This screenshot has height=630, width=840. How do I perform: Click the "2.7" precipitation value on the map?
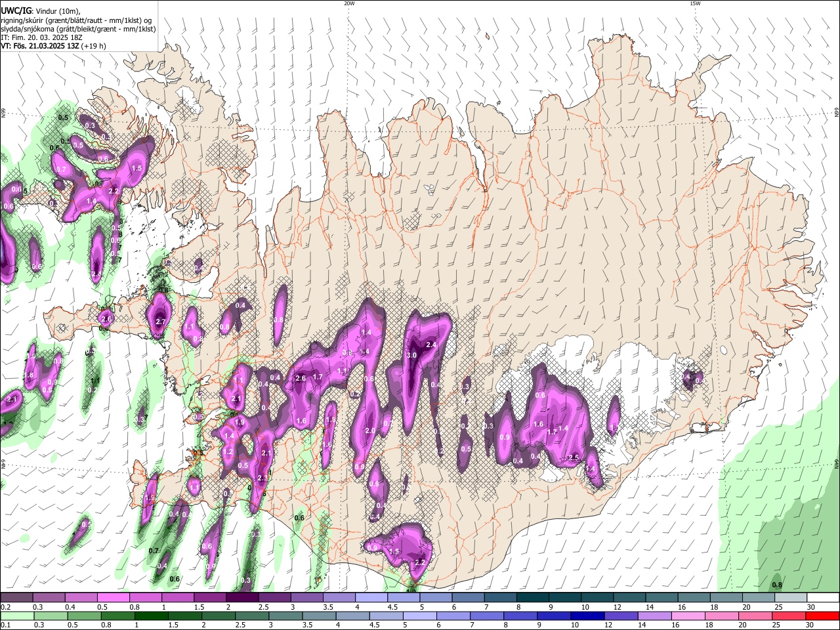pos(161,322)
